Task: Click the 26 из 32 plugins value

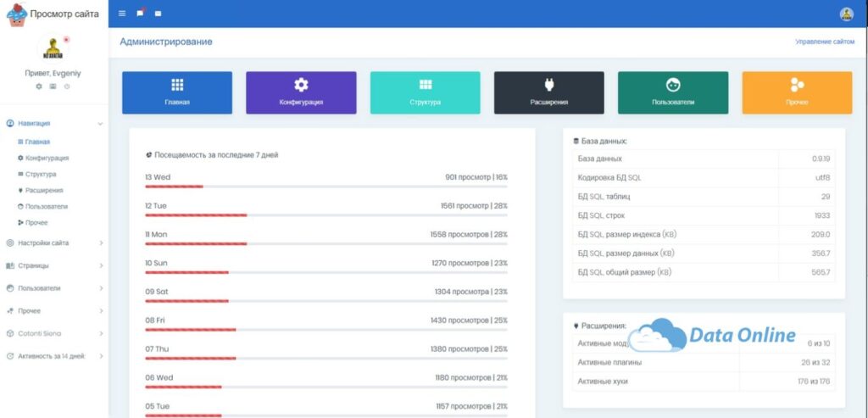Action: click(x=816, y=363)
